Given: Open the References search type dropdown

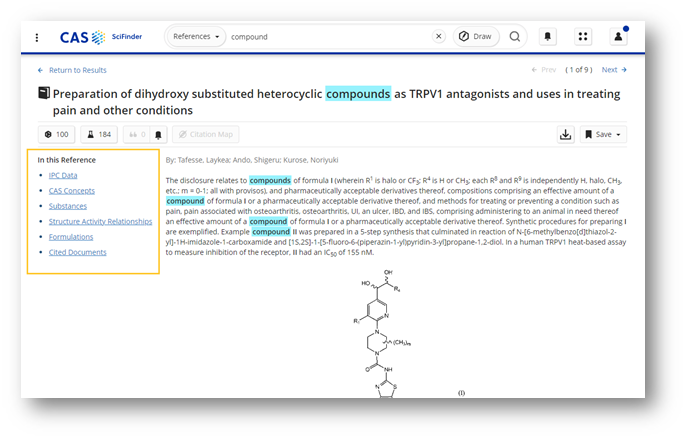Looking at the screenshot, I should pos(196,36).
